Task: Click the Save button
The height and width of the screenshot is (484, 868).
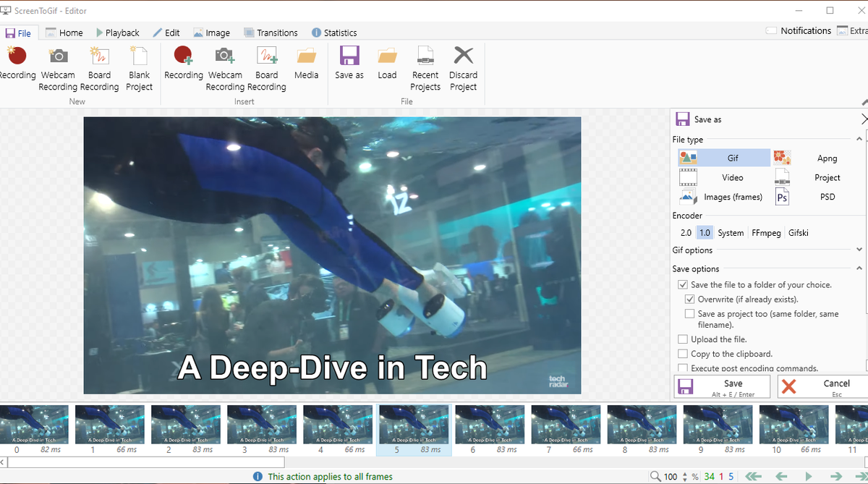Action: coord(721,386)
